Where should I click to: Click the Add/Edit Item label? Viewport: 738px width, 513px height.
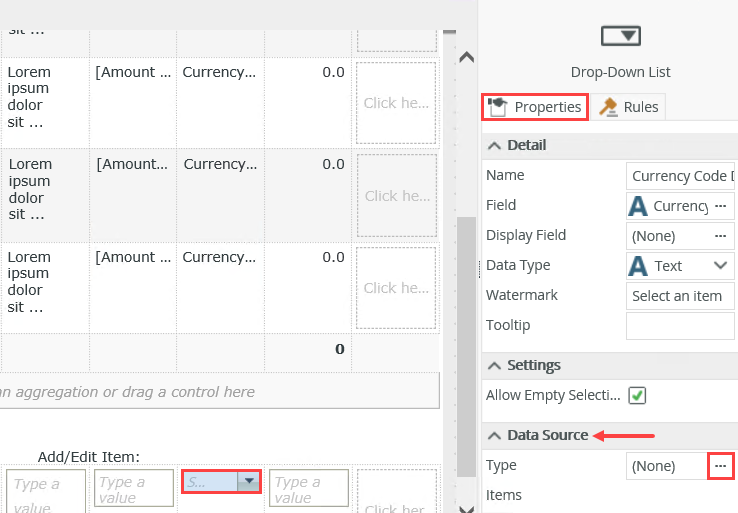(x=88, y=457)
